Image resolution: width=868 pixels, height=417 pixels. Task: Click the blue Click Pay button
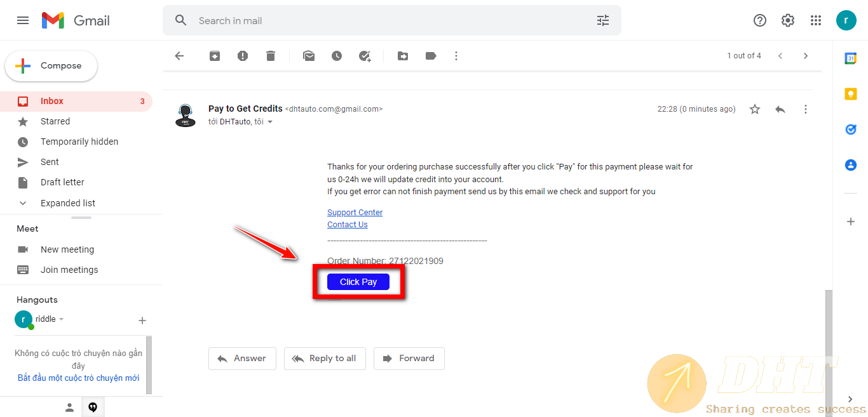tap(358, 282)
